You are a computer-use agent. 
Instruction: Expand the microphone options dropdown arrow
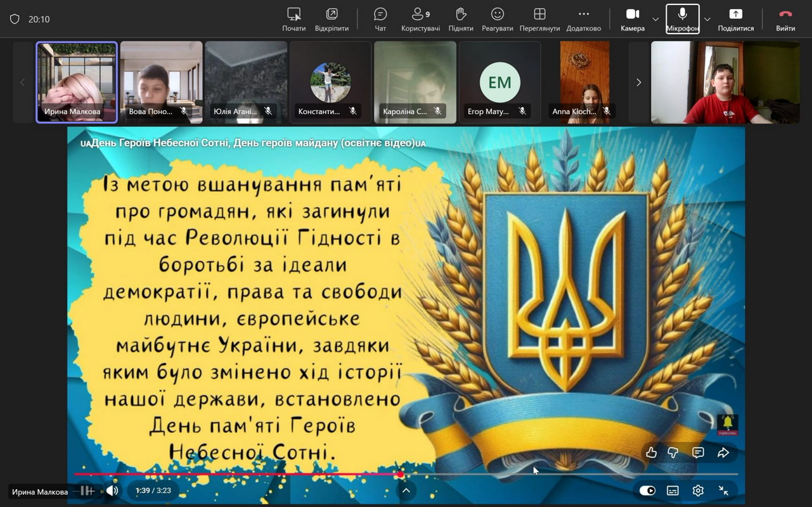tap(707, 19)
